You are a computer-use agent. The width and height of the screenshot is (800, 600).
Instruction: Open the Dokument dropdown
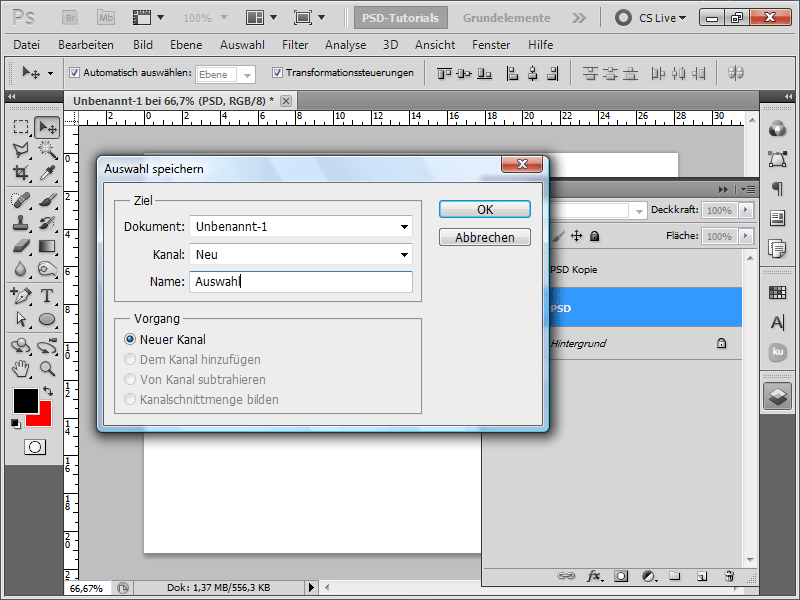(x=301, y=227)
